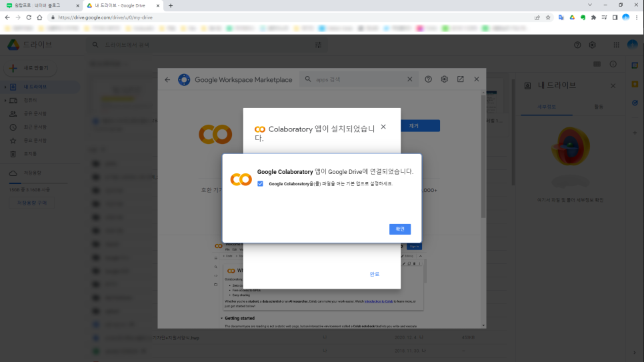Clear the Marketplace search field
This screenshot has height=362, width=644.
click(409, 79)
